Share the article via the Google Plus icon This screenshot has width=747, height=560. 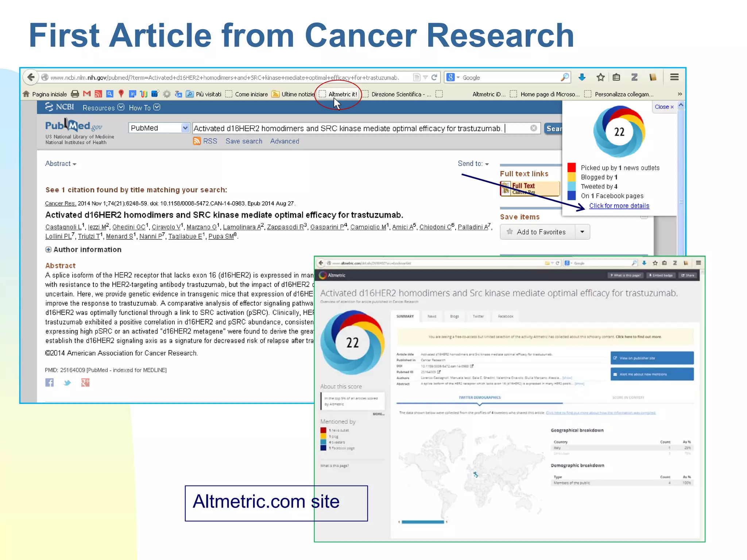(x=85, y=382)
